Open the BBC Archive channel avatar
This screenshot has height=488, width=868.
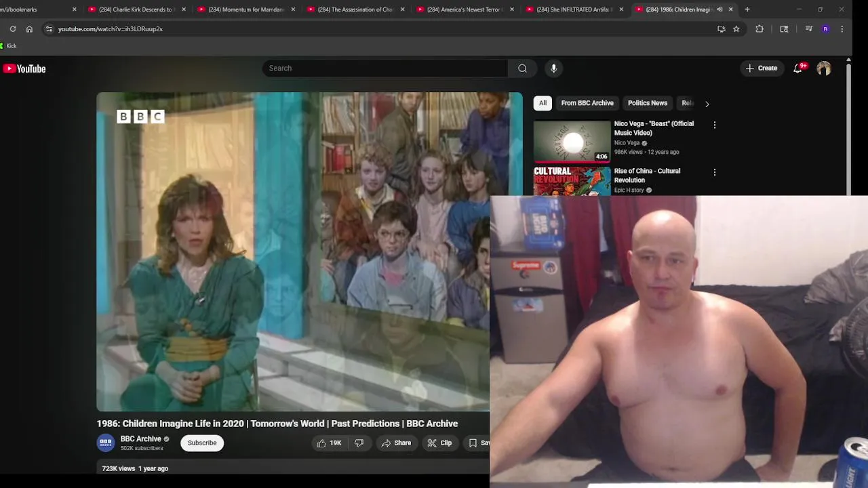[106, 443]
